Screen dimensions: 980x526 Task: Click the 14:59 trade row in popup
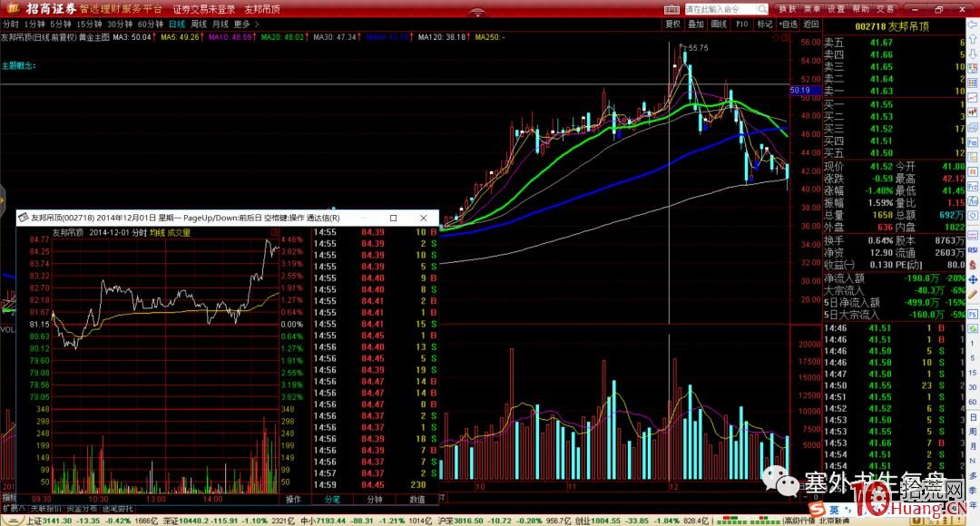[x=375, y=485]
